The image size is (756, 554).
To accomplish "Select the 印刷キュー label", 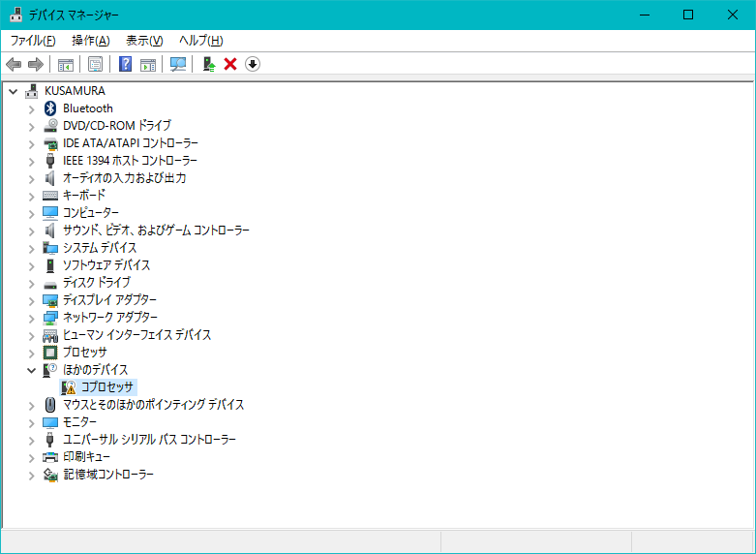I will 87,456.
